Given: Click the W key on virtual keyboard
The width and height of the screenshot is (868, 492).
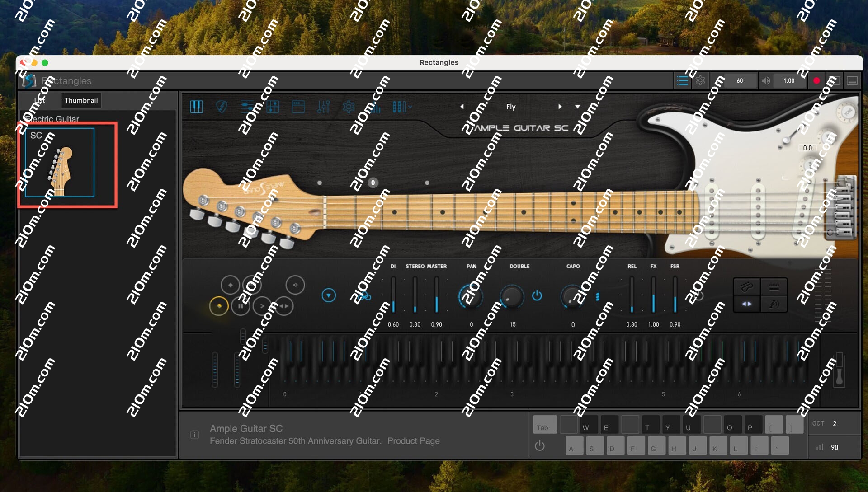Looking at the screenshot, I should click(x=589, y=425).
